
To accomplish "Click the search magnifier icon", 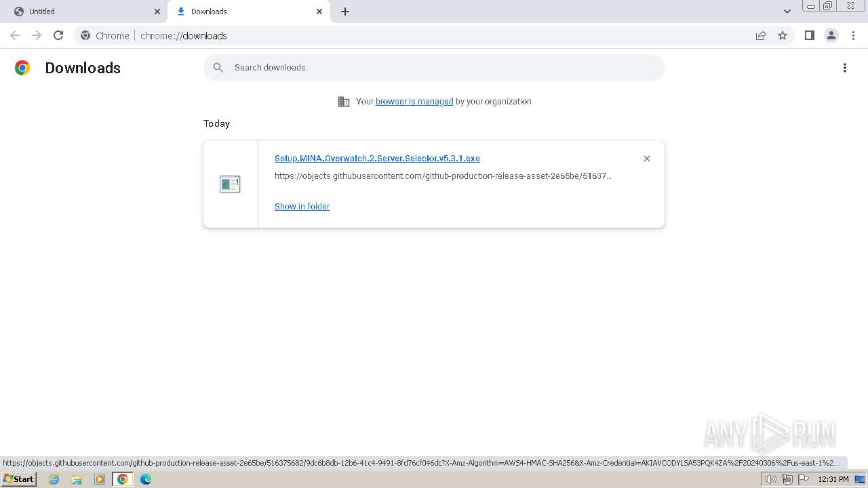I will 218,68.
